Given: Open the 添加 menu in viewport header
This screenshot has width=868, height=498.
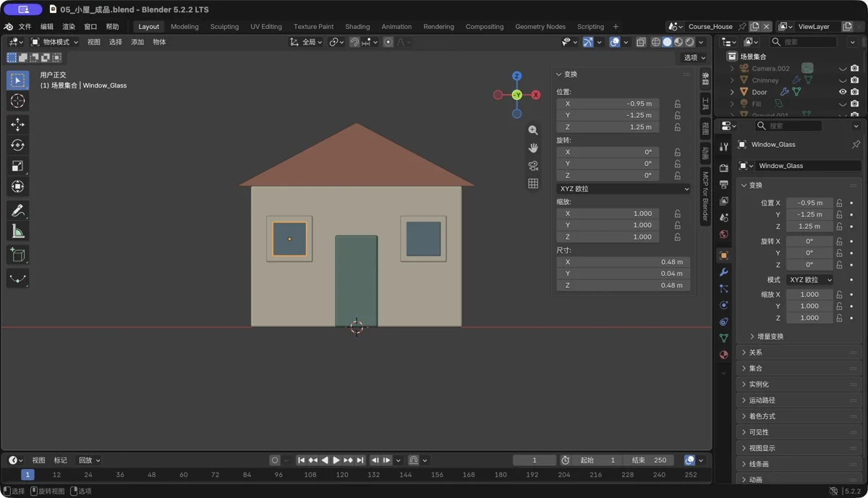Looking at the screenshot, I should [137, 42].
